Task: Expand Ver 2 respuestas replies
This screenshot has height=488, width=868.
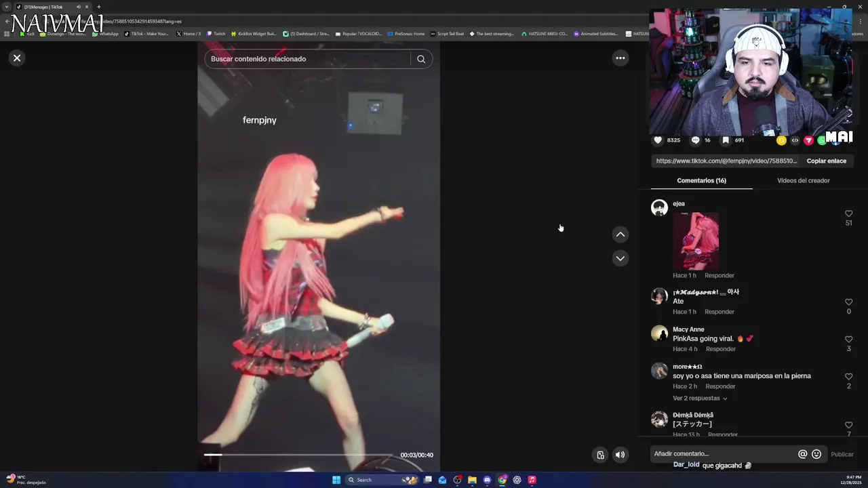Action: (x=700, y=399)
